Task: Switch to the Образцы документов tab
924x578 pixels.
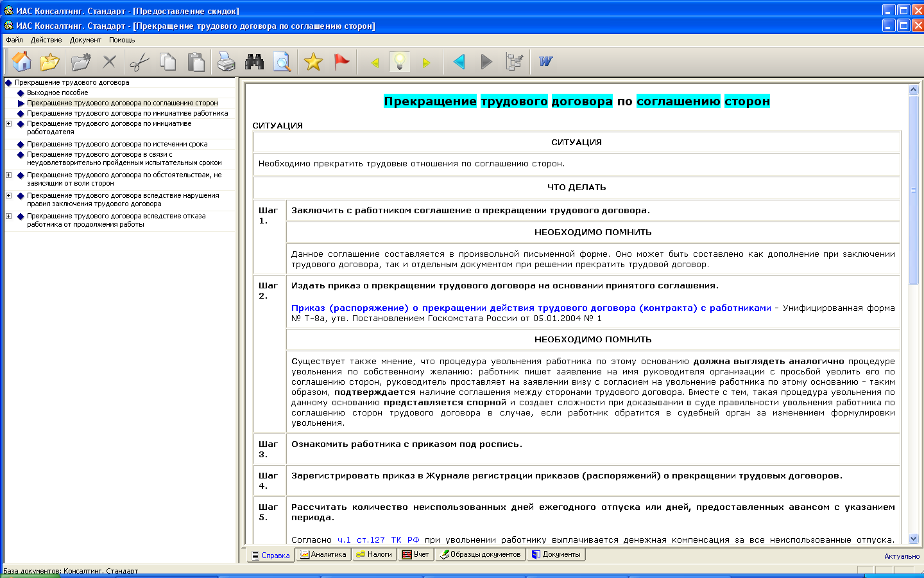Action: coord(480,554)
